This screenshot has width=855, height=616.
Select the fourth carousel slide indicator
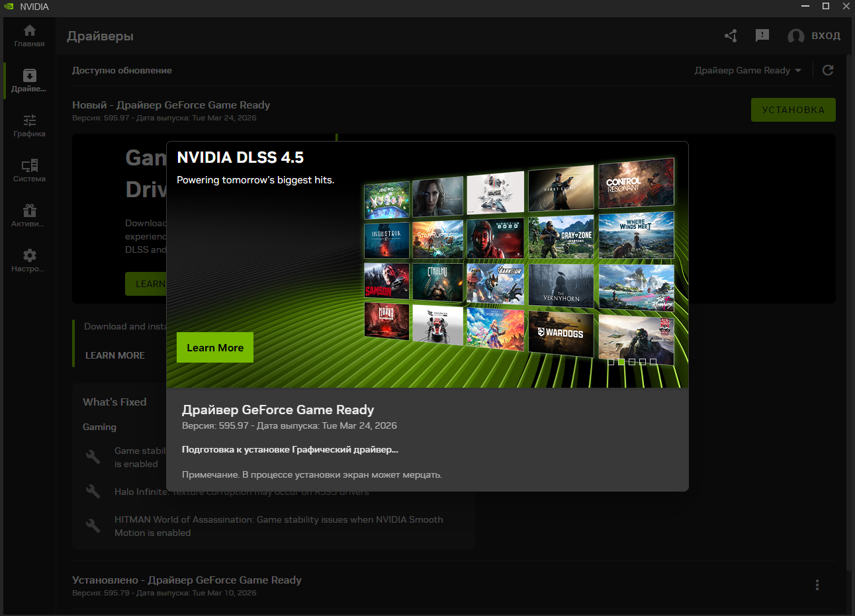coord(643,362)
